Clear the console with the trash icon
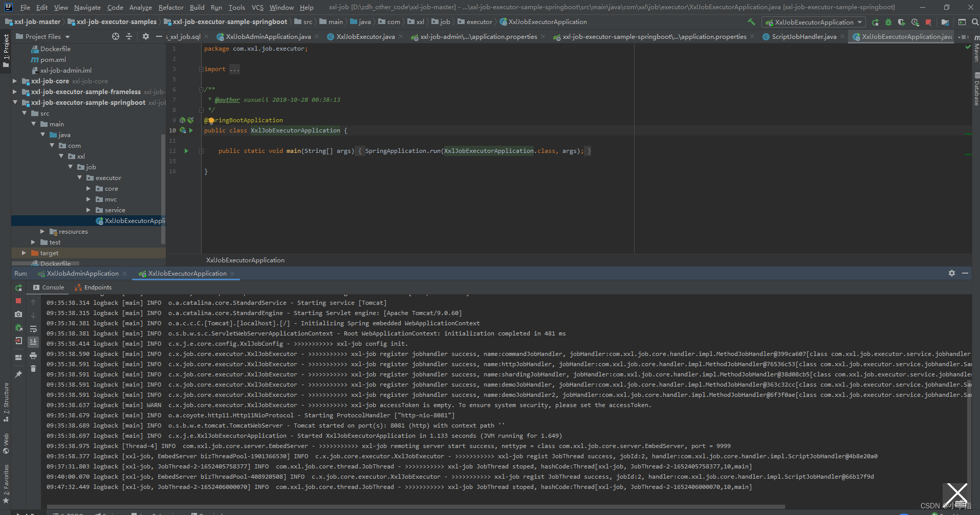This screenshot has width=980, height=515. [33, 368]
